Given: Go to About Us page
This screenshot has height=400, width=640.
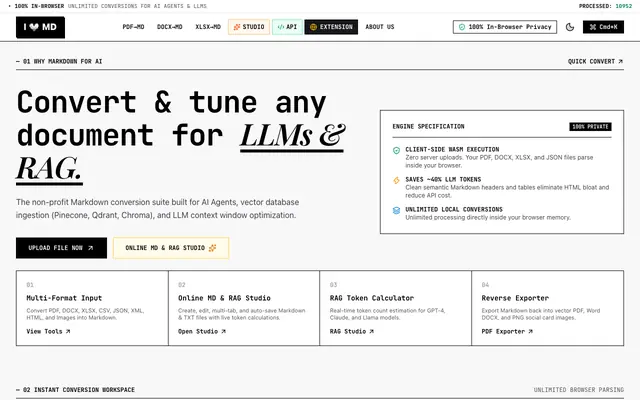Looking at the screenshot, I should (x=380, y=27).
